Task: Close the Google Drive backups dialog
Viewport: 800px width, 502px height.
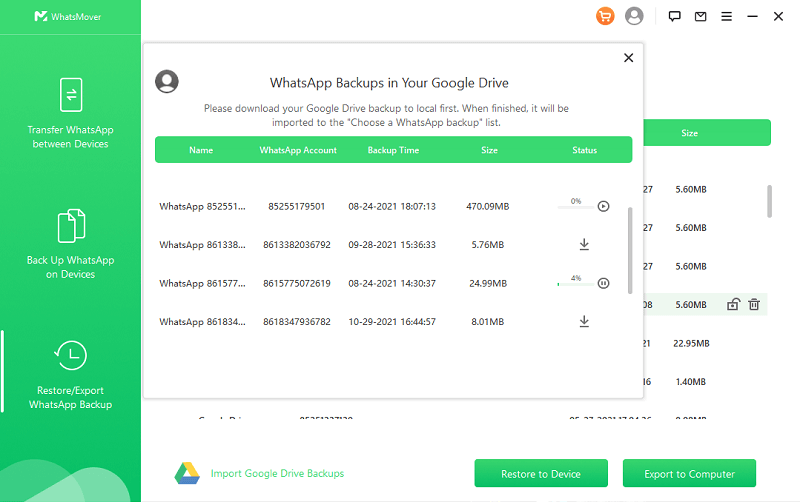Action: (x=628, y=58)
